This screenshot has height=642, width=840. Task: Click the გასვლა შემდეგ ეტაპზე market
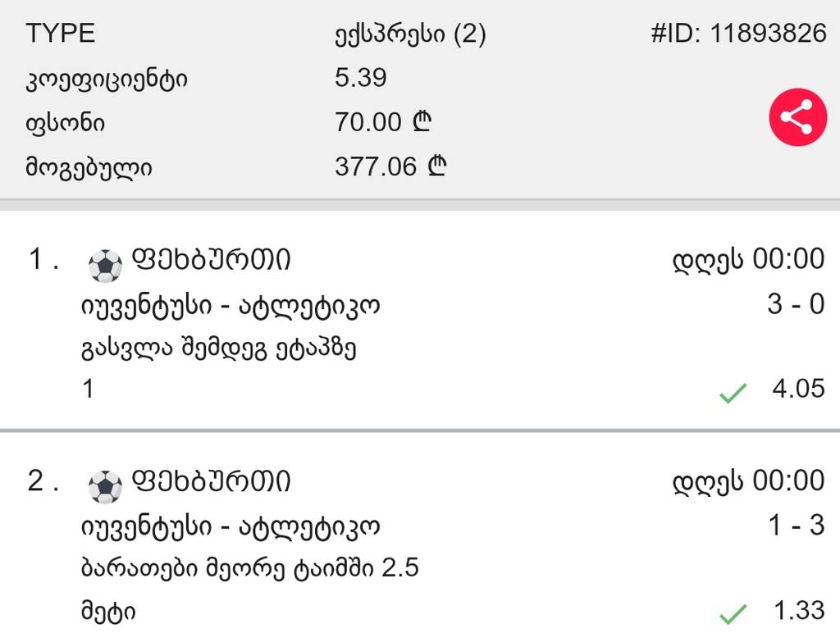pos(218,349)
